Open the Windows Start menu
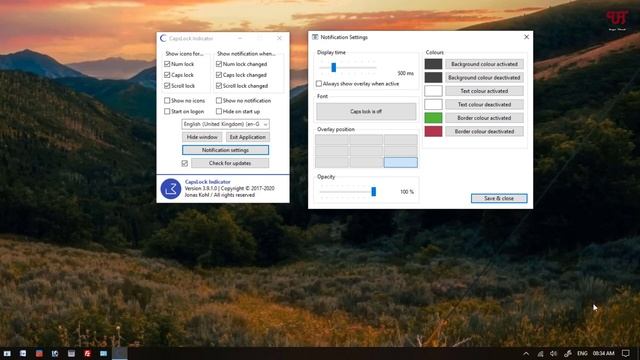 click(7, 353)
